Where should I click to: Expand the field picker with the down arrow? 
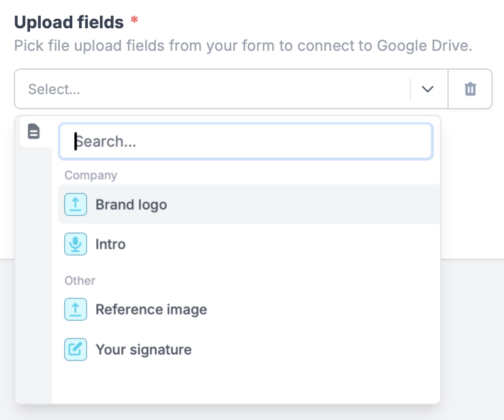(x=428, y=89)
